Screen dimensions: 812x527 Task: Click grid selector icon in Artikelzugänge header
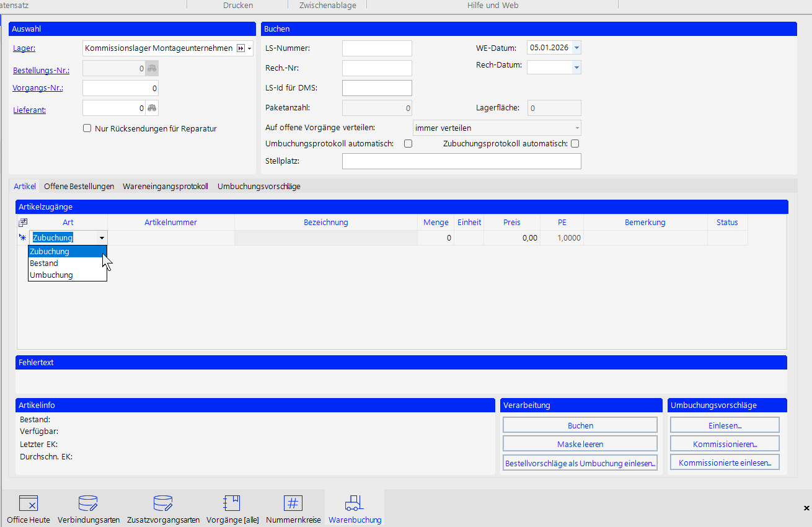tap(23, 222)
